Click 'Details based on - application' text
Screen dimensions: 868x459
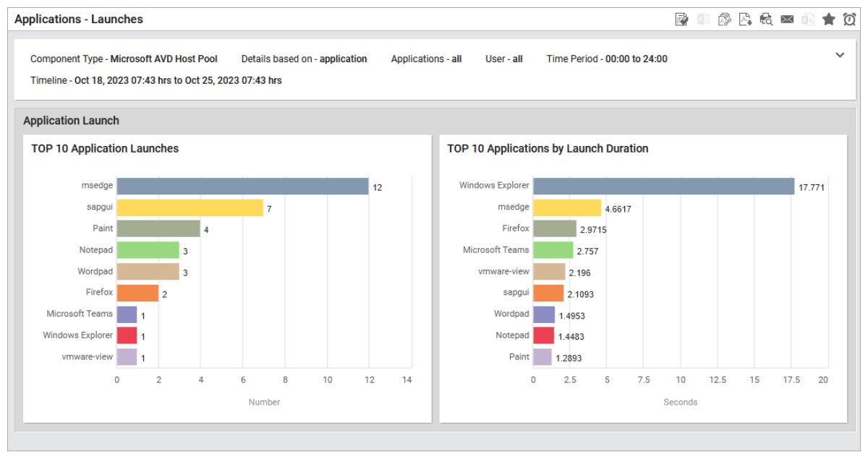pyautogui.click(x=304, y=59)
